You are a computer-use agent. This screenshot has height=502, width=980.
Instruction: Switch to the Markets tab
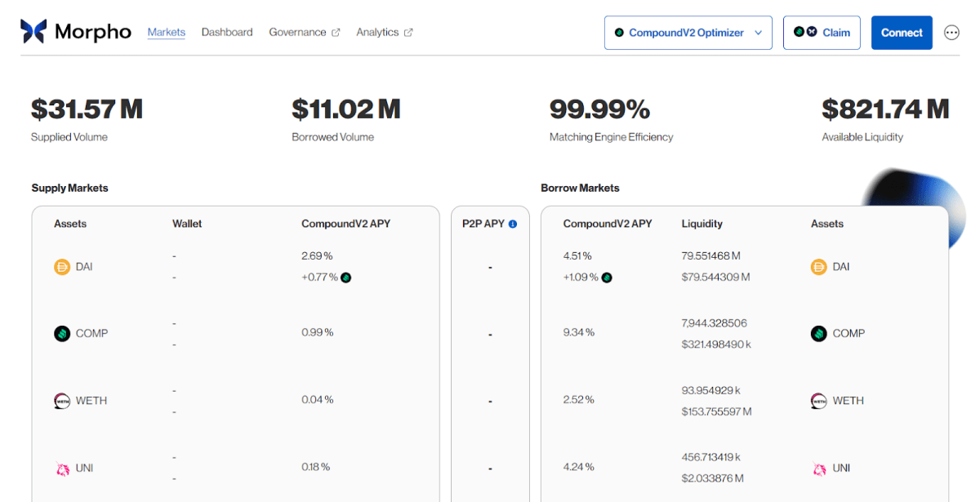pos(167,33)
